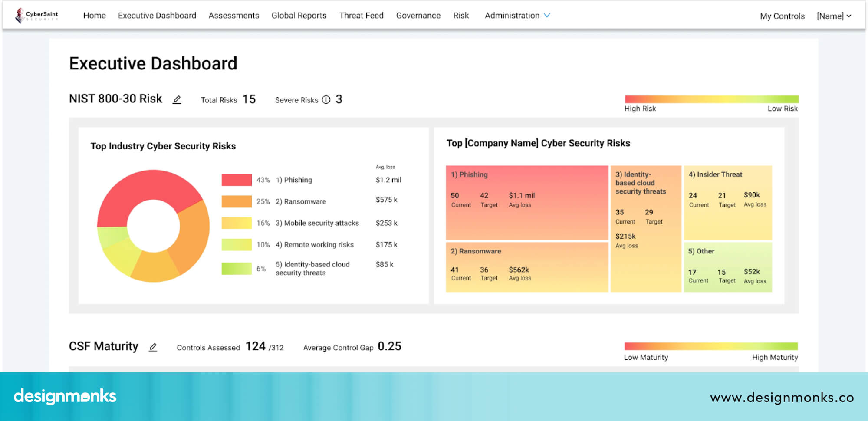Click the edit pencil beside NIST 800-30 Risk
Viewport: 868px width, 421px height.
(x=177, y=99)
